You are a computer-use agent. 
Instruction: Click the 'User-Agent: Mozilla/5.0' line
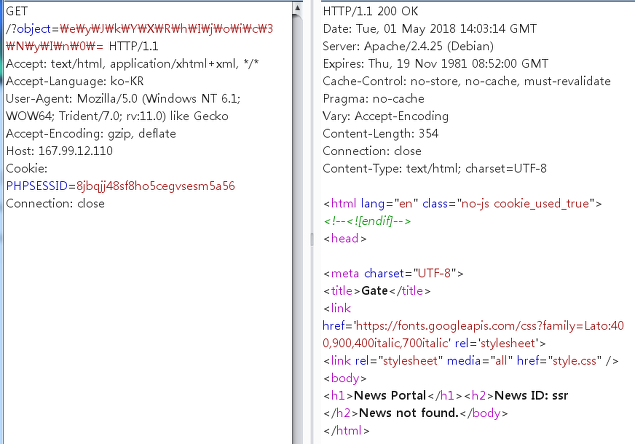(x=123, y=98)
